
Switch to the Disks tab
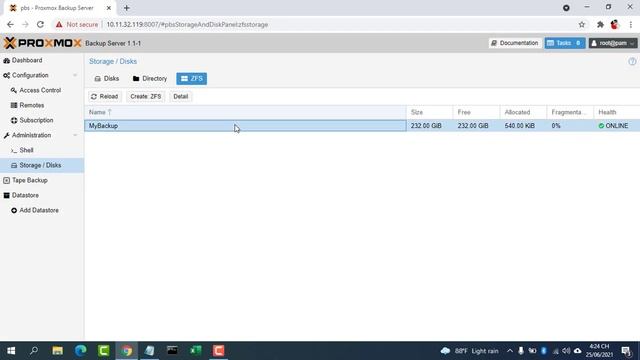point(107,78)
